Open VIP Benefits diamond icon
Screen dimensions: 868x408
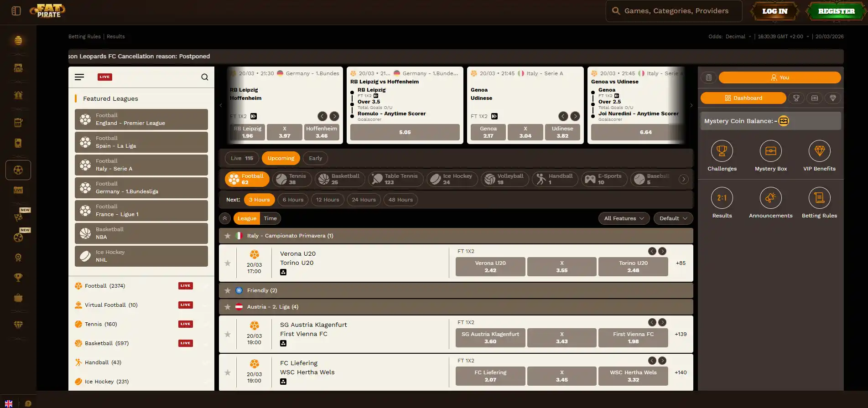(819, 151)
